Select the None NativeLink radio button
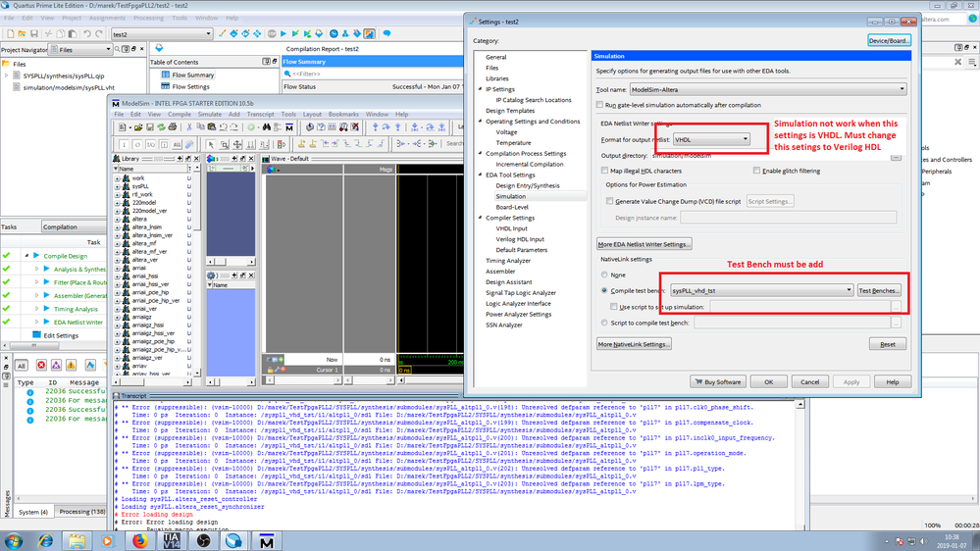 point(604,275)
